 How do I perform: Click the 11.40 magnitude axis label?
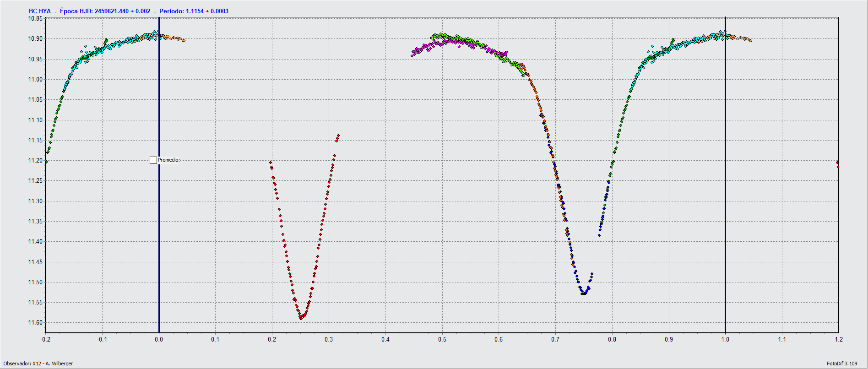pos(35,242)
